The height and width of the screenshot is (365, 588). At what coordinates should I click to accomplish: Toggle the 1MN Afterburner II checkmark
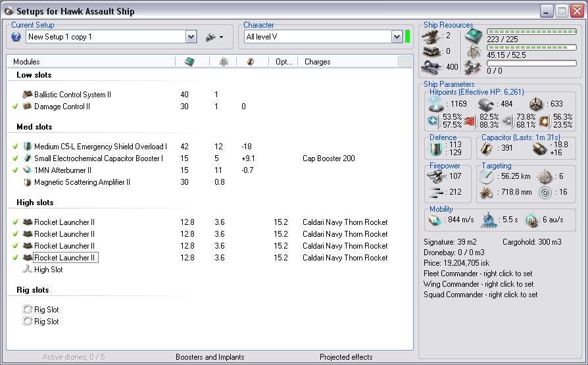(15, 170)
